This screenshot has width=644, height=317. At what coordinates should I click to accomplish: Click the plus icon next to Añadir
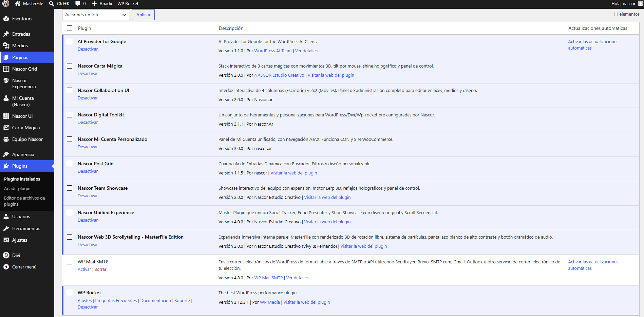pos(94,4)
